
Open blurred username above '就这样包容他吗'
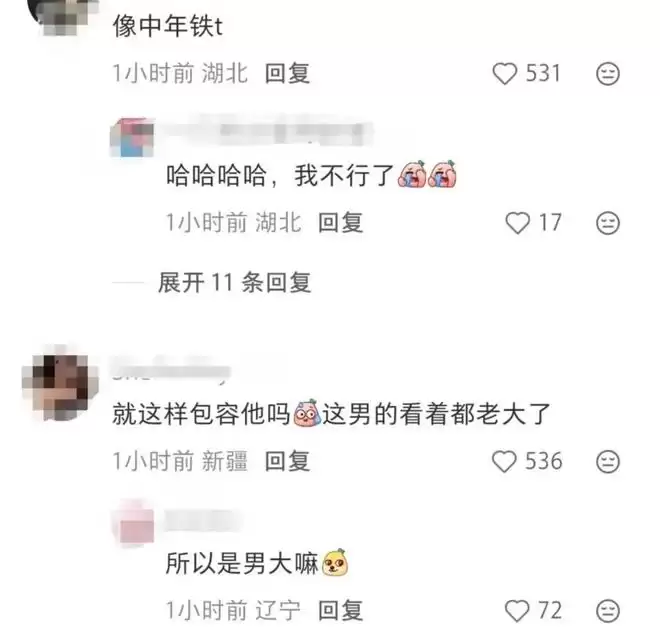tap(171, 370)
